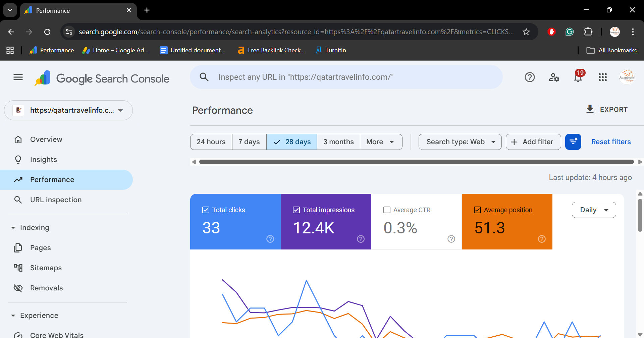Open the Performance sidebar item
644x338 pixels.
click(x=66, y=180)
